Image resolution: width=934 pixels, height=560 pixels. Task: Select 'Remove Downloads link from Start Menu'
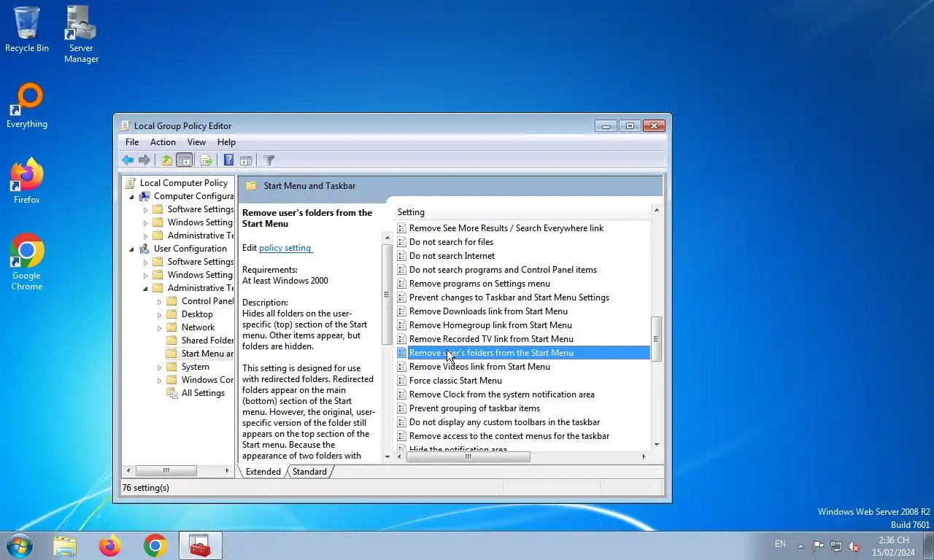pos(488,311)
